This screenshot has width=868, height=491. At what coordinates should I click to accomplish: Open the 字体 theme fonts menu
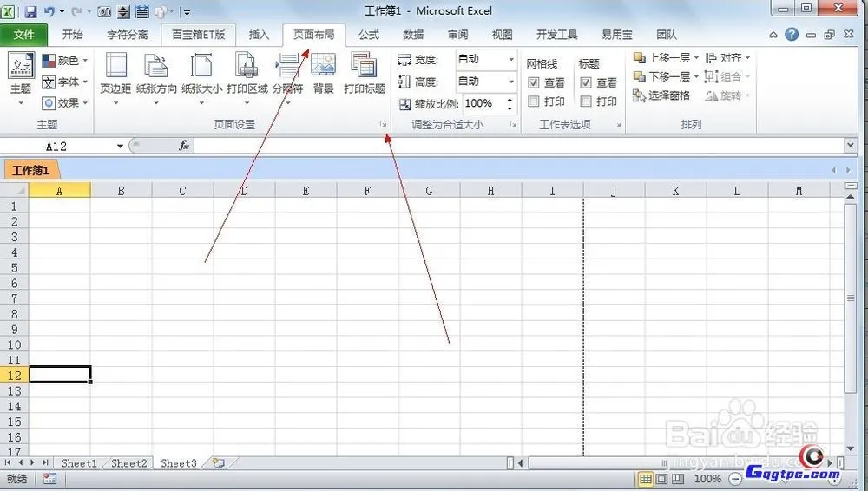[x=65, y=82]
